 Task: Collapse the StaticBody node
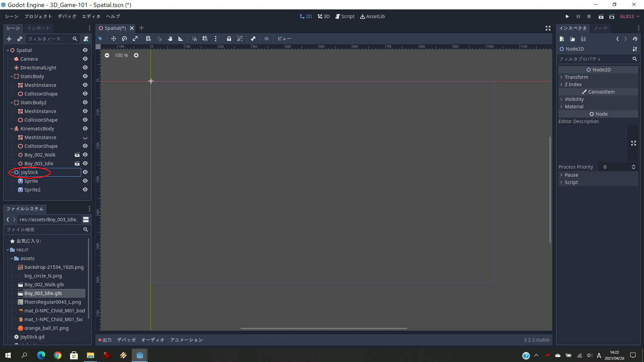(x=12, y=76)
